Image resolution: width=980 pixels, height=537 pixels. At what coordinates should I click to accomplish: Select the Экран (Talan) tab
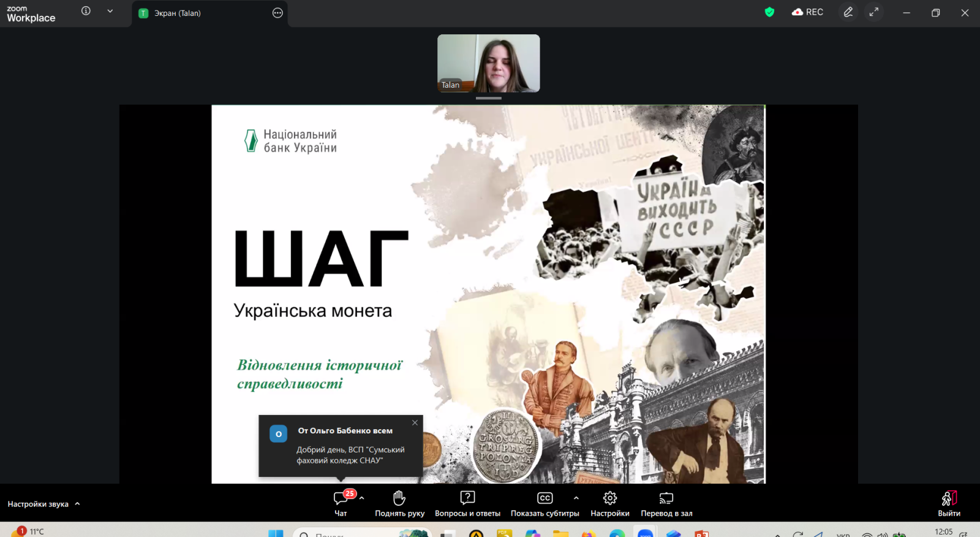(x=177, y=13)
